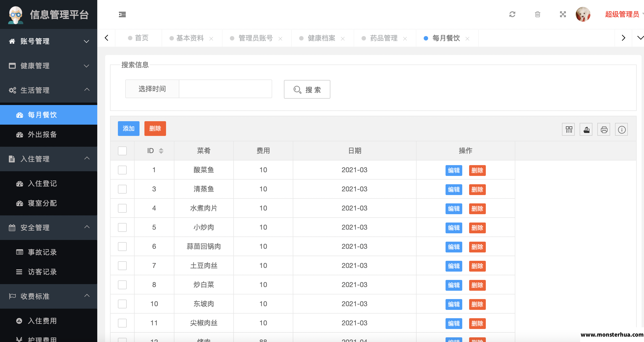Tick the checkbox for row 小炒肉
Image resolution: width=644 pixels, height=342 pixels.
click(x=122, y=227)
